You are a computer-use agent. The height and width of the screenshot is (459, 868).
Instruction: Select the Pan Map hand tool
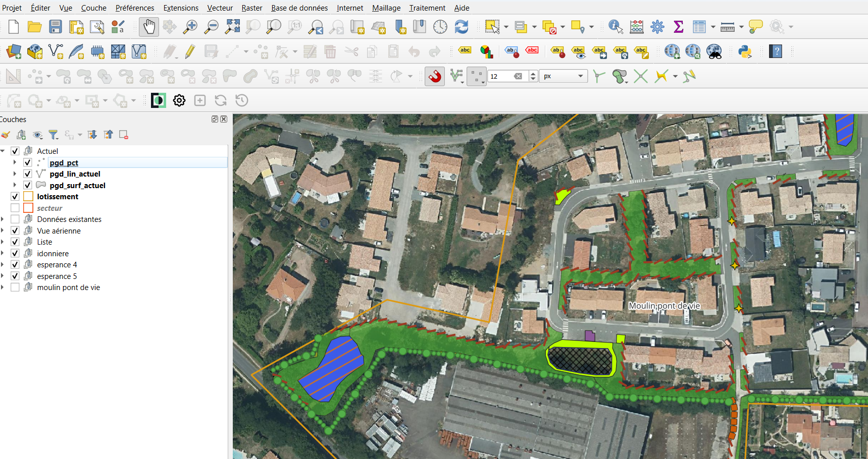[149, 27]
